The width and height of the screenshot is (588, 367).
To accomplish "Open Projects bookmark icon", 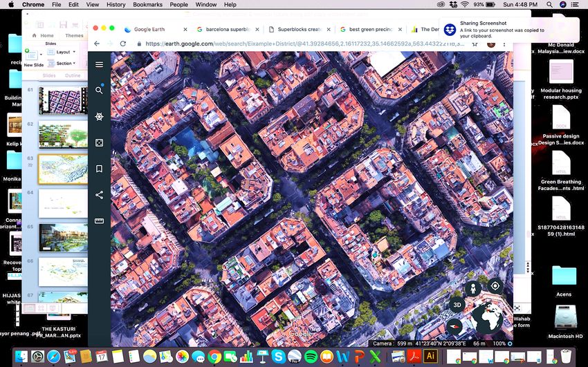I will click(99, 169).
